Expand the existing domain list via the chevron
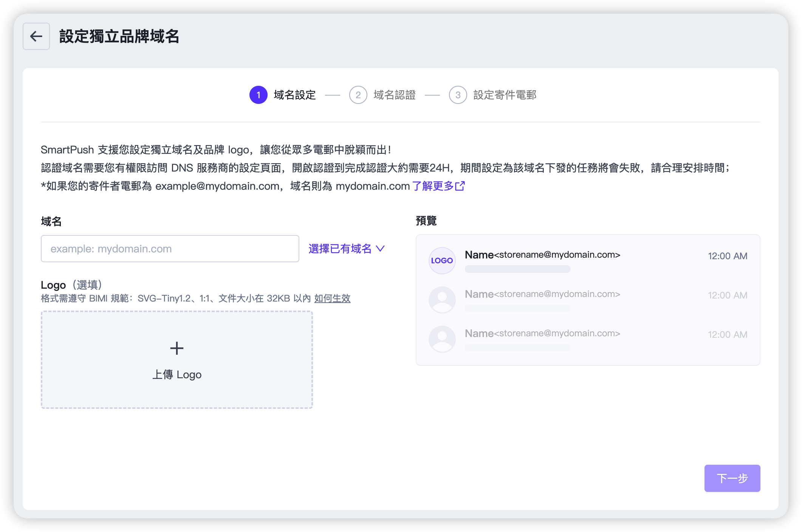The width and height of the screenshot is (802, 532). [x=381, y=249]
